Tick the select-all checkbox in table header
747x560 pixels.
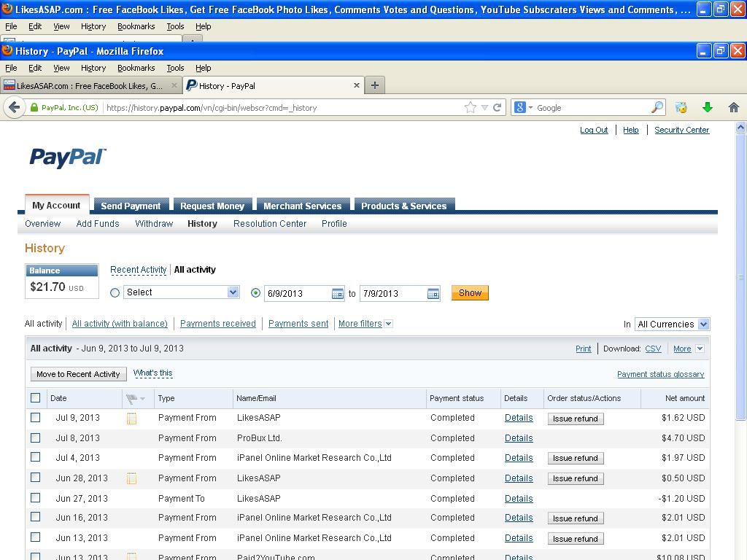35,397
